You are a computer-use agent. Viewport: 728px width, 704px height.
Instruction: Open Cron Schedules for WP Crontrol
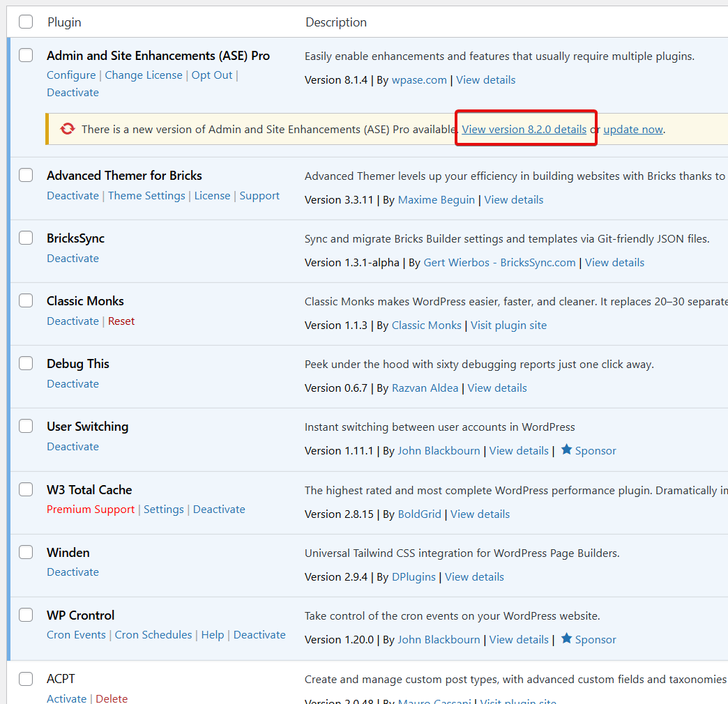point(153,635)
